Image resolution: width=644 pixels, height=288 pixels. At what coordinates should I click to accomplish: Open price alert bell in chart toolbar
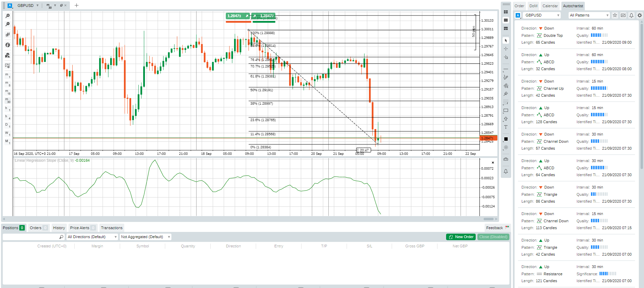tap(506, 171)
